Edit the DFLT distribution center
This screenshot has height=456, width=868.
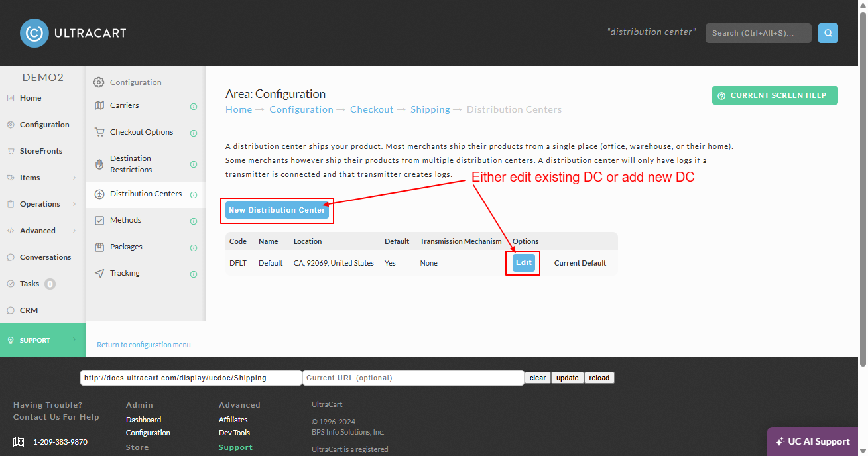tap(524, 262)
